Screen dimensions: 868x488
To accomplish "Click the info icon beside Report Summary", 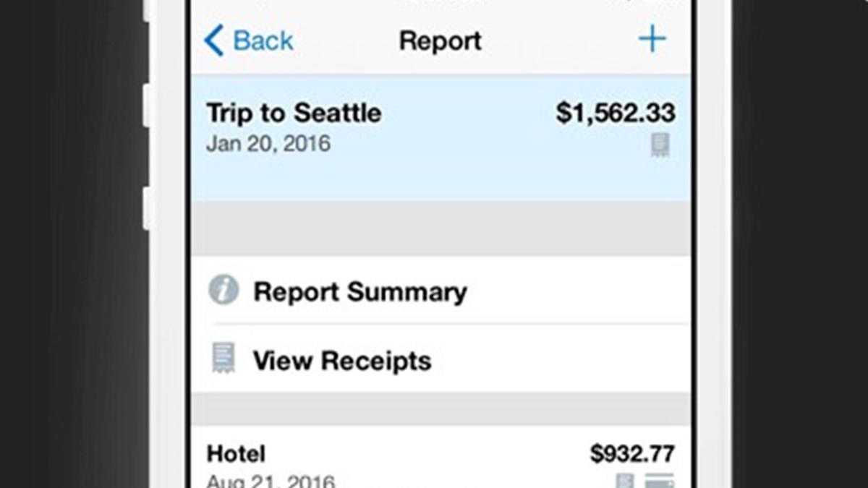I will [224, 291].
